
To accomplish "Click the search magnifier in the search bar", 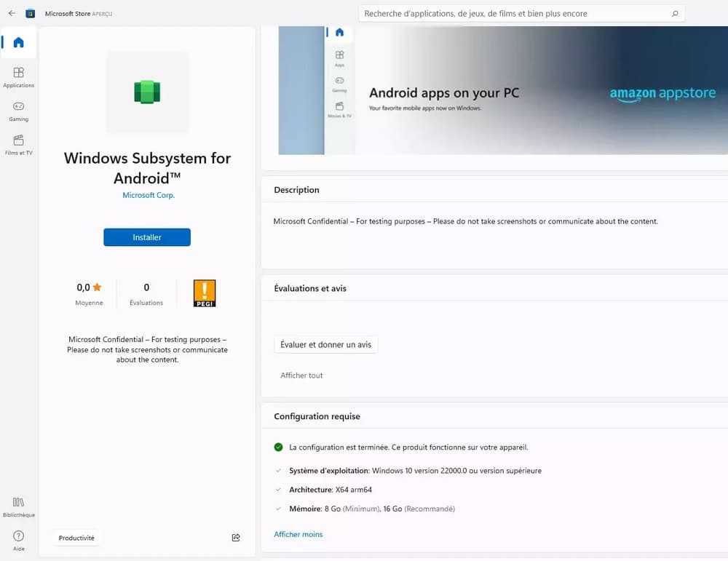I will [676, 13].
